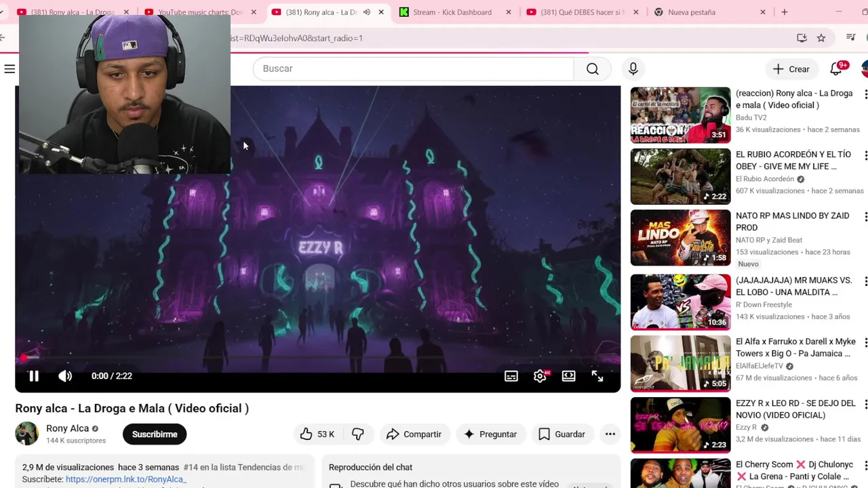Click the Preguntar button
This screenshot has height=488, width=868.
click(x=490, y=434)
